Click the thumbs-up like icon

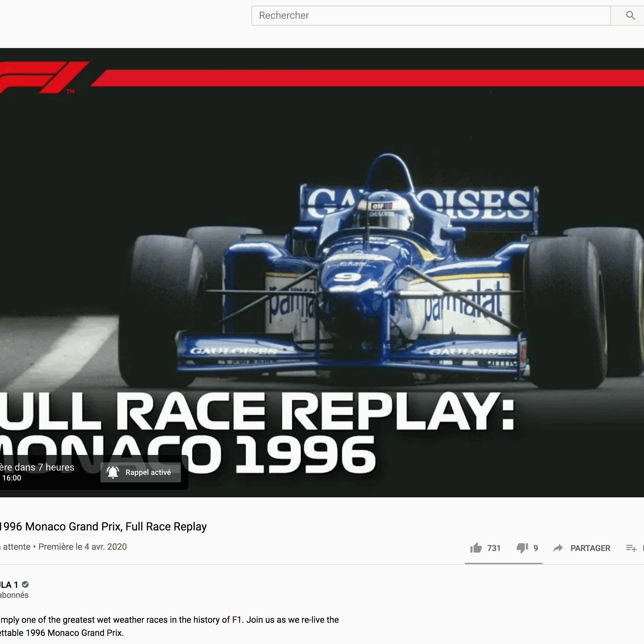[476, 548]
